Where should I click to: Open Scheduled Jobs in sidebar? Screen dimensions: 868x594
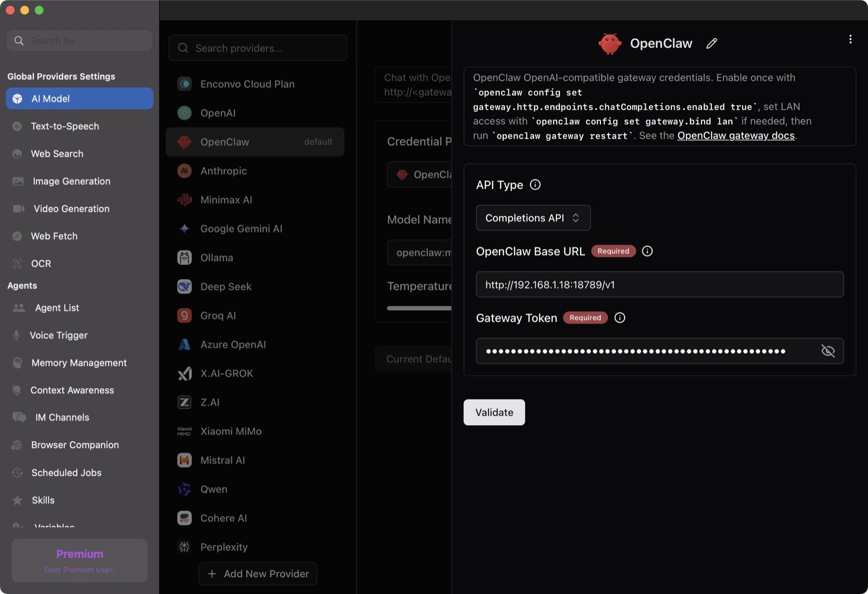(80, 472)
